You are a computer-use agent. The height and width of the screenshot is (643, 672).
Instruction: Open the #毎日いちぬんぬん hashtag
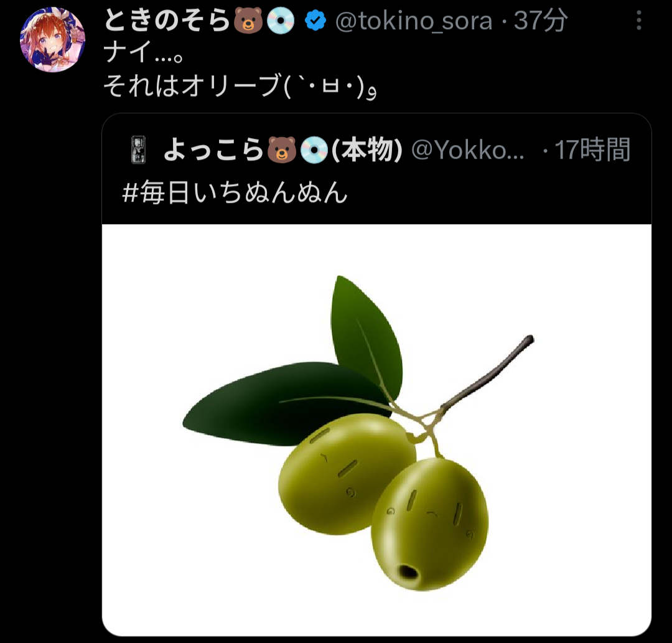click(235, 192)
